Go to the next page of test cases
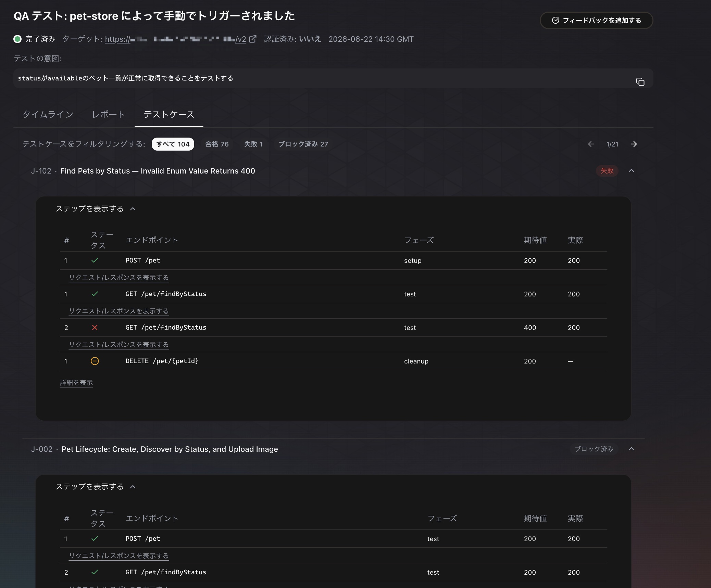This screenshot has height=588, width=711. click(x=634, y=144)
